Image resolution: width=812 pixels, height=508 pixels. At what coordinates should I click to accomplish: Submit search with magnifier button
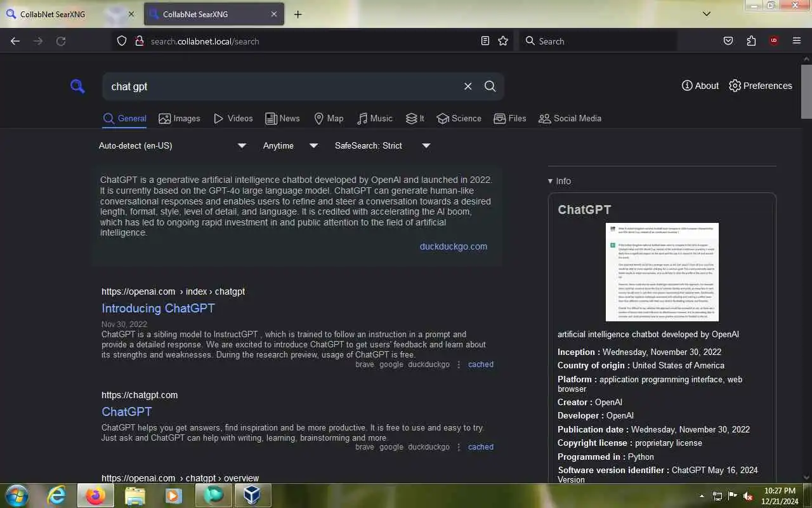click(490, 86)
